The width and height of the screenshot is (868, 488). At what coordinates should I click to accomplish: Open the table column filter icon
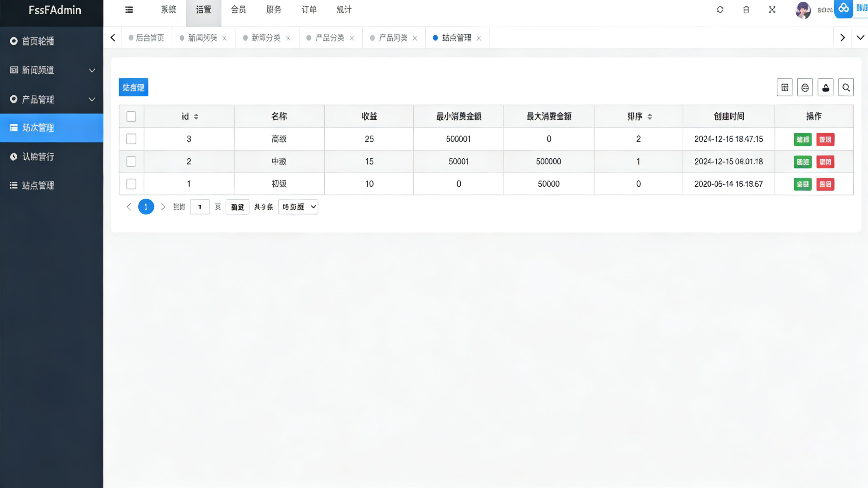[785, 88]
